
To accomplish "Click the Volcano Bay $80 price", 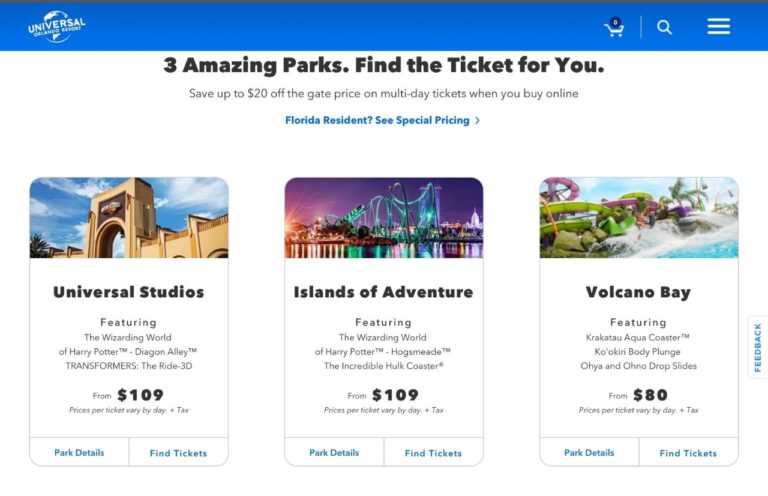I will [650, 395].
